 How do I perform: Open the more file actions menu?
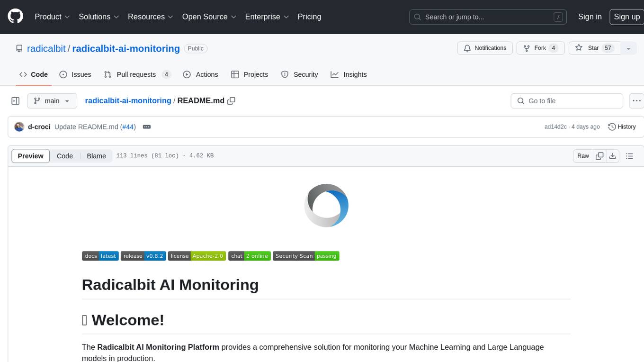pyautogui.click(x=636, y=101)
